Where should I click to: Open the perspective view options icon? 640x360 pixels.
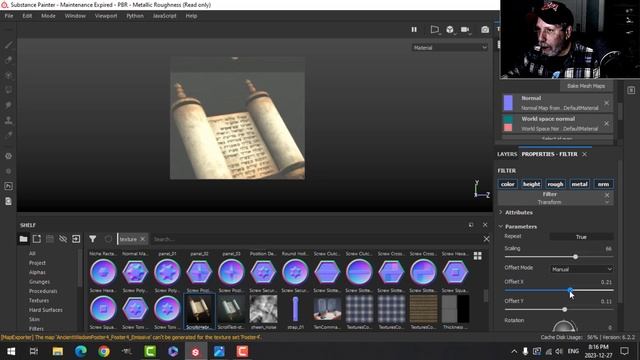tap(435, 29)
